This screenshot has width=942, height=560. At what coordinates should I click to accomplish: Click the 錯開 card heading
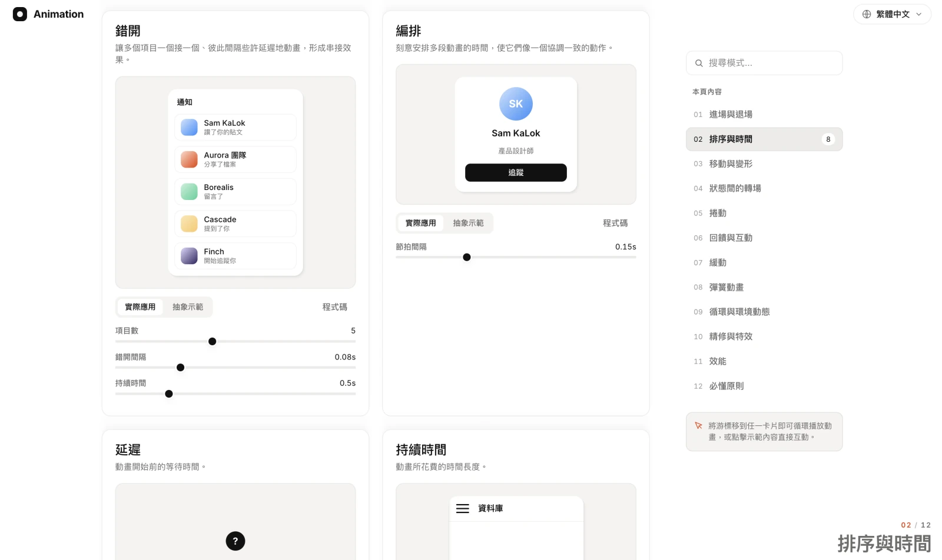pyautogui.click(x=128, y=31)
